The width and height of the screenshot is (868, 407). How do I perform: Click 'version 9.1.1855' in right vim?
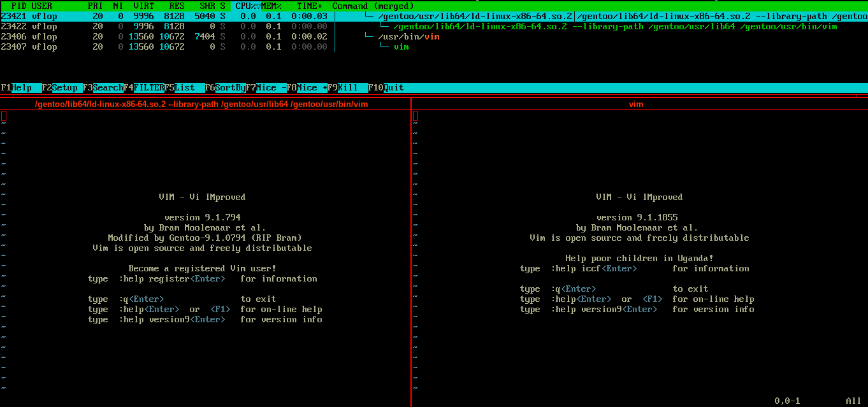point(637,217)
